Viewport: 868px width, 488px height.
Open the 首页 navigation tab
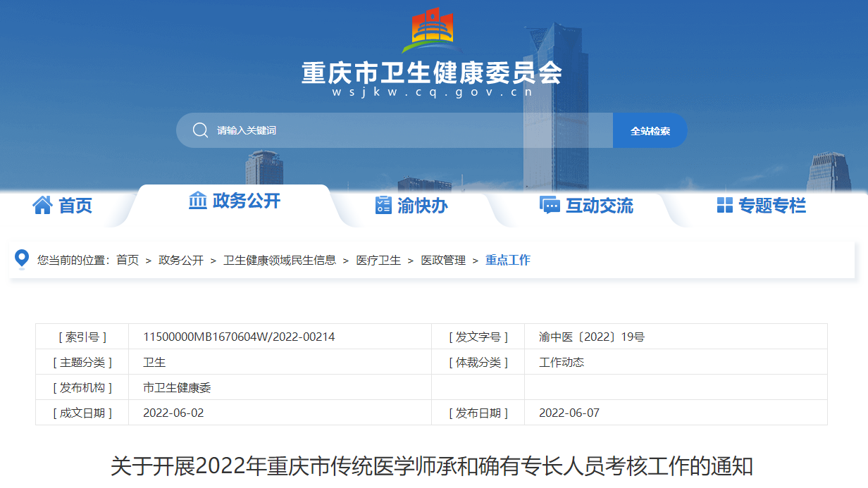(75, 206)
